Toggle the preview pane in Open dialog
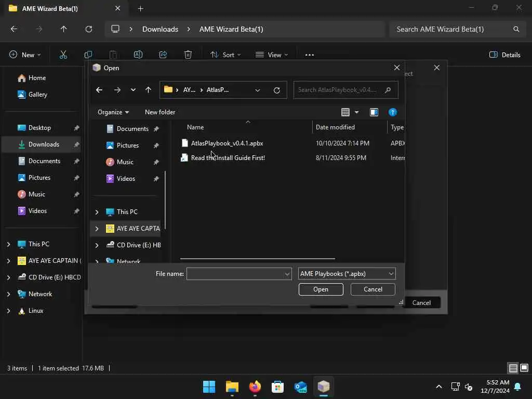 [374, 112]
